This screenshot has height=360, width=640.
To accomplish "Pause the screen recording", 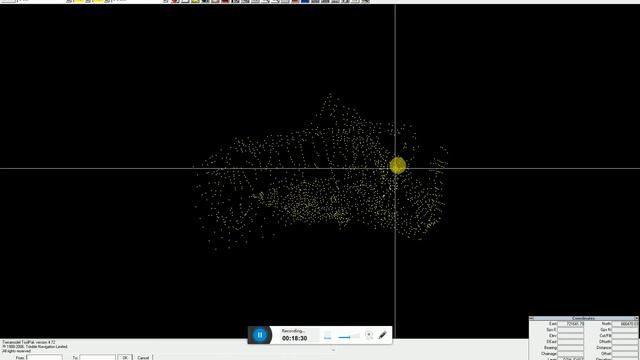I will 260,335.
